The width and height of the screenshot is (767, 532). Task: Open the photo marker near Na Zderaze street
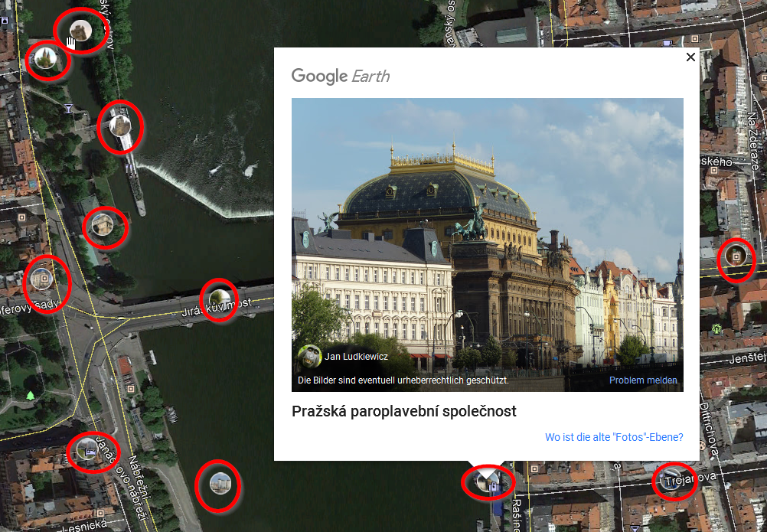tap(736, 259)
